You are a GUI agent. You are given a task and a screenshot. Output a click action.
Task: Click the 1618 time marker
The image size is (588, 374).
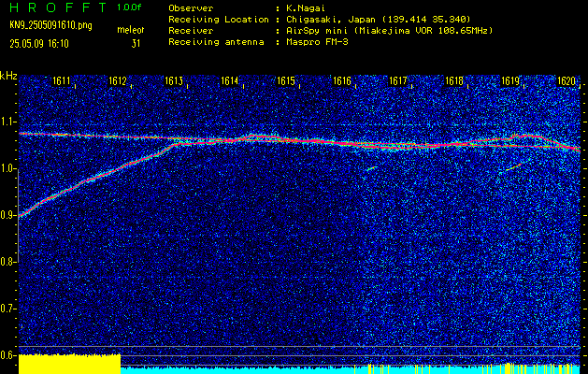pyautogui.click(x=454, y=80)
